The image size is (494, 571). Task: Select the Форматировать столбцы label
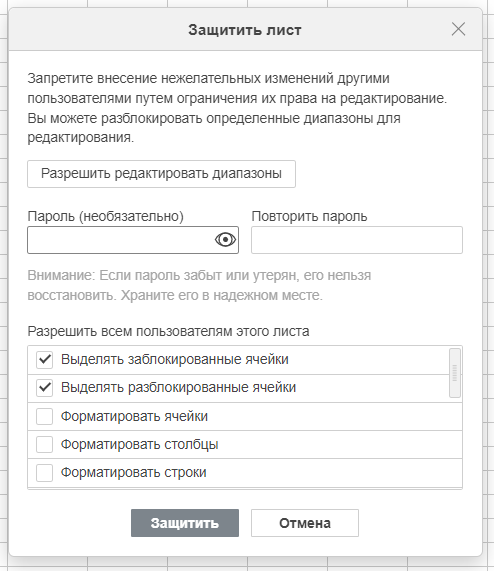pyautogui.click(x=139, y=444)
